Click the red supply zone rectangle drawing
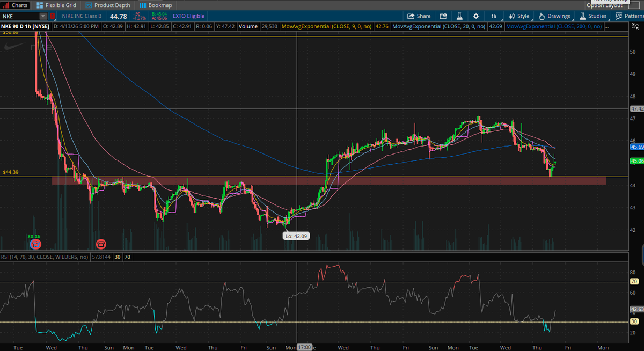 point(328,181)
